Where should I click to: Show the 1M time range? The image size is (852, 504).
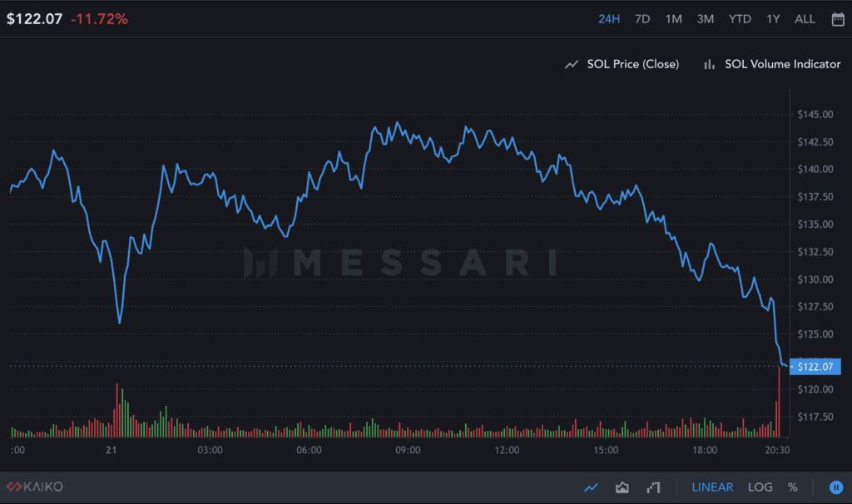673,19
